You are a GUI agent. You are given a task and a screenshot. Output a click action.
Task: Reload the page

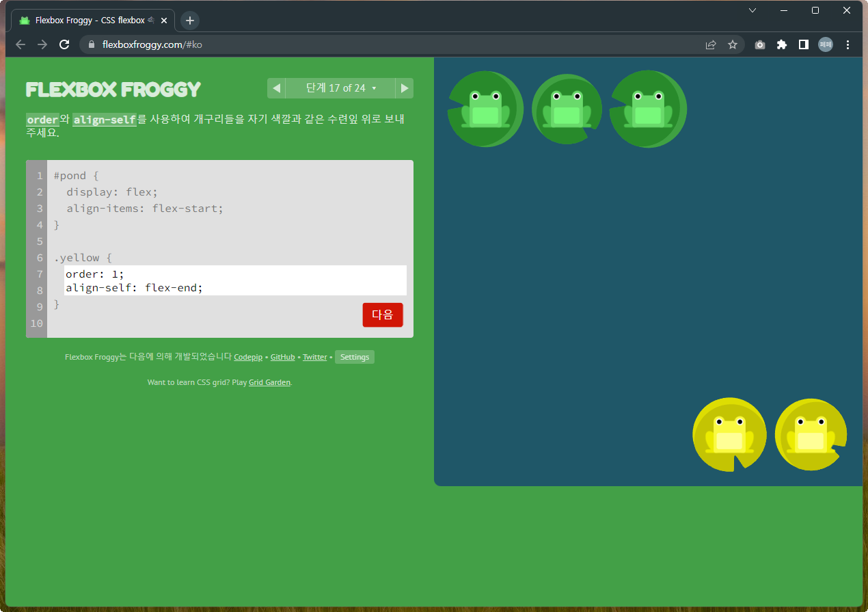pos(64,44)
